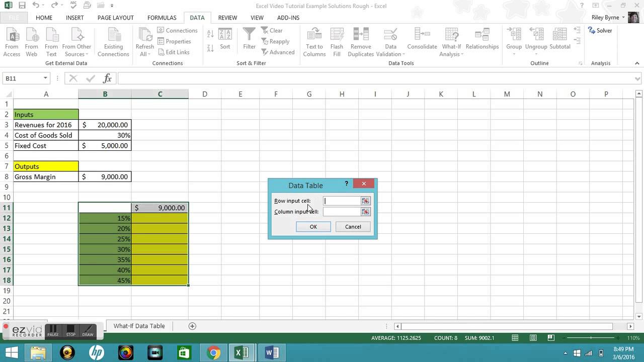Screen dimensions: 644x362
Task: Click the Column input cell range selector icon
Action: pos(365,212)
